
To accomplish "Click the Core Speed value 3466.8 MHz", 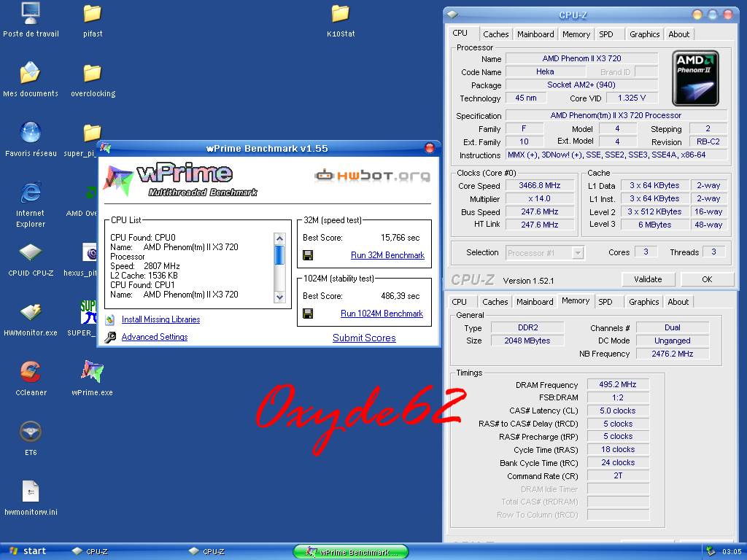I will (x=540, y=185).
